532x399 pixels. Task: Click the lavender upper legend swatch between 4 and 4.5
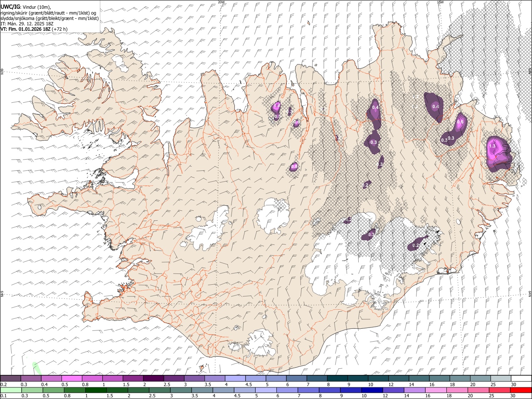pos(235,378)
